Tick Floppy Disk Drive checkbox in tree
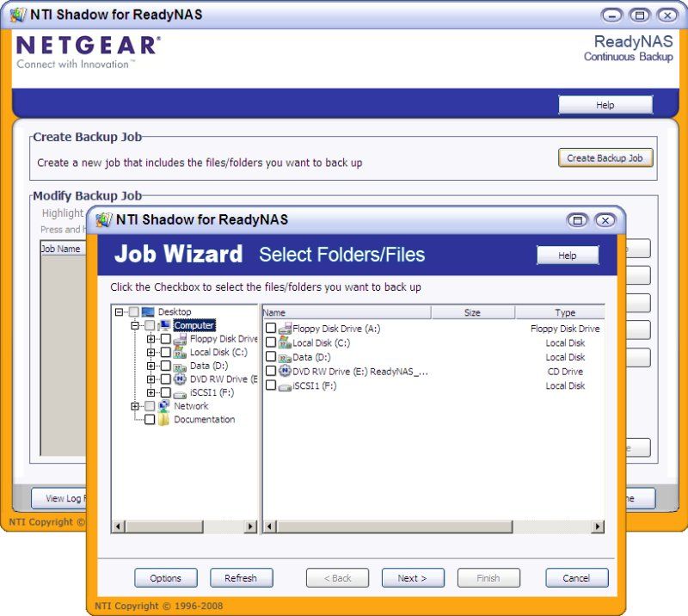 click(x=165, y=339)
